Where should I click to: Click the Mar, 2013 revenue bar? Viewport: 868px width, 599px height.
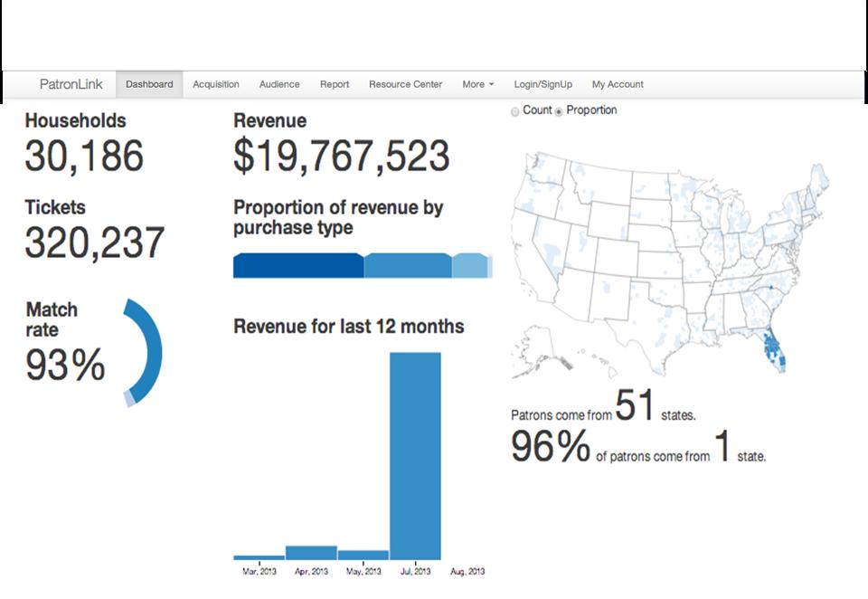click(x=259, y=557)
